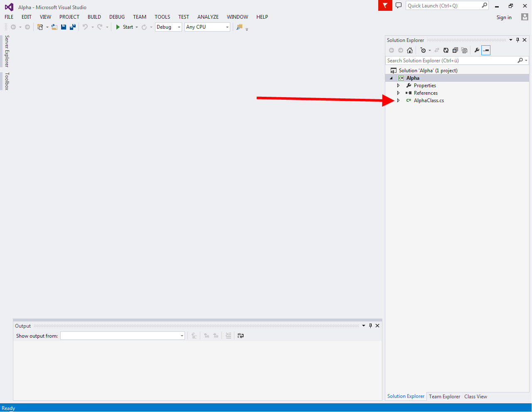
Task: Open the TEST menu
Action: 184,17
